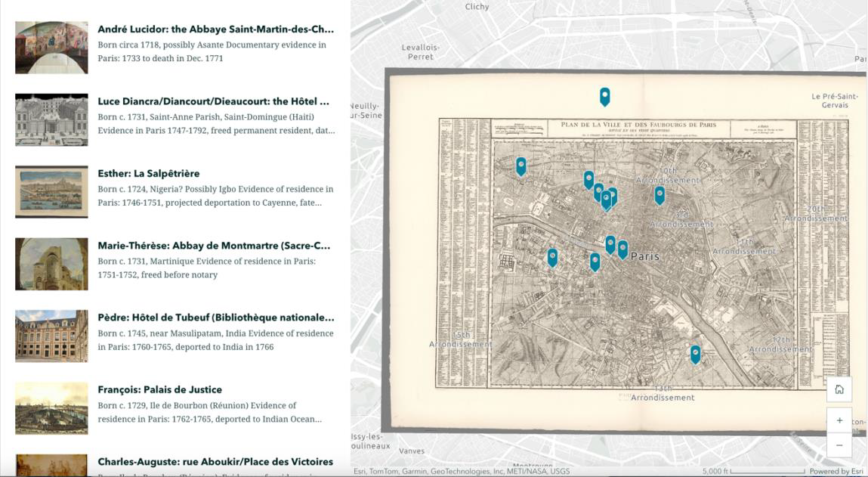Open the André Lucidor: Abbaye Saint-Martin entry
Screen dimensions: 868x477
point(216,29)
